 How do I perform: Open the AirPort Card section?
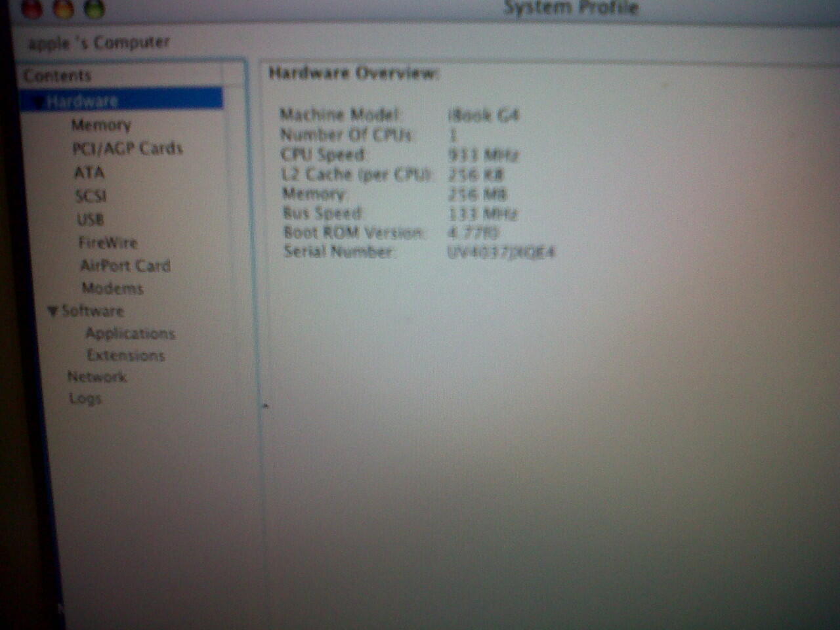click(x=125, y=266)
